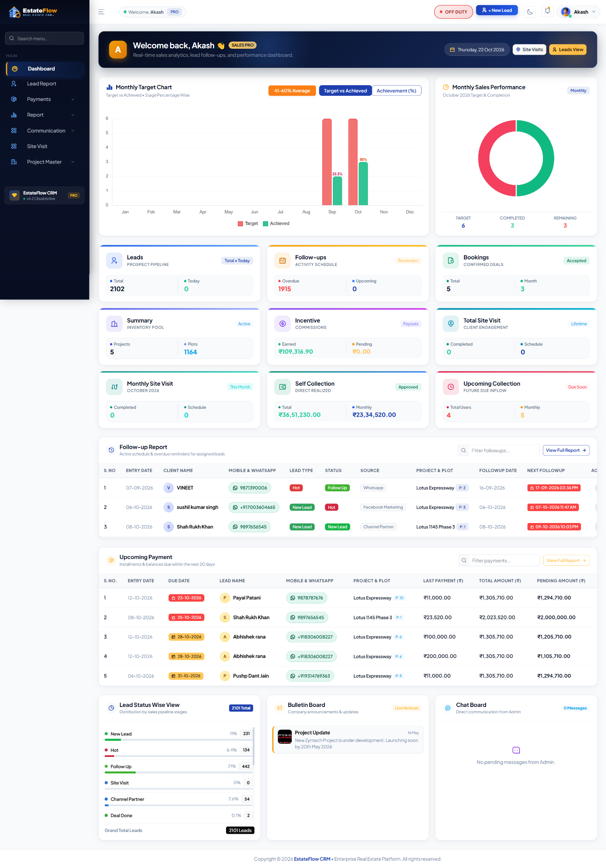Viewport: 606px width, 868px height.
Task: Expand the Project Master sidebar submenu
Action: 45,162
